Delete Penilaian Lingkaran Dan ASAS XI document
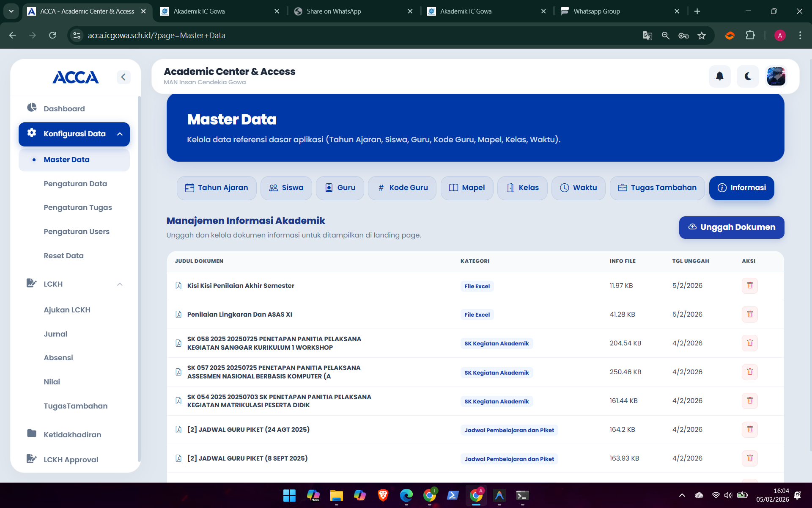 tap(749, 314)
